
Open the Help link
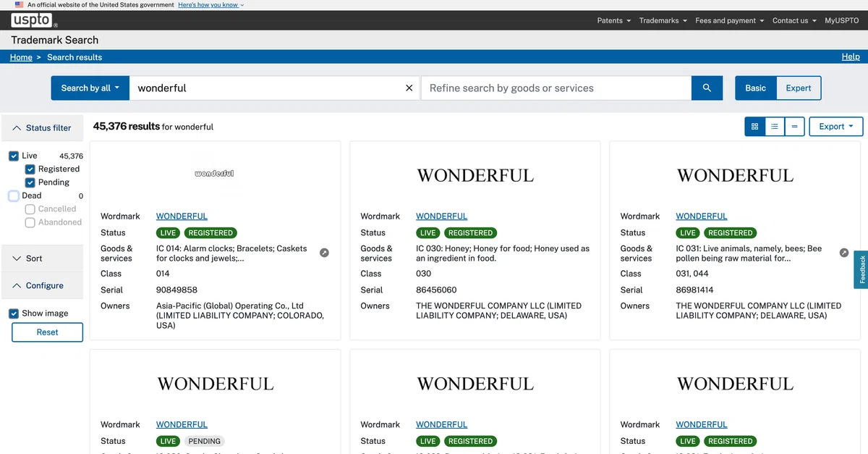[851, 56]
